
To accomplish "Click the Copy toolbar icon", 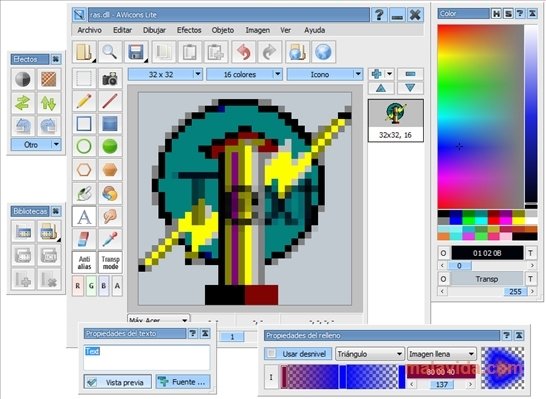I will (164, 52).
